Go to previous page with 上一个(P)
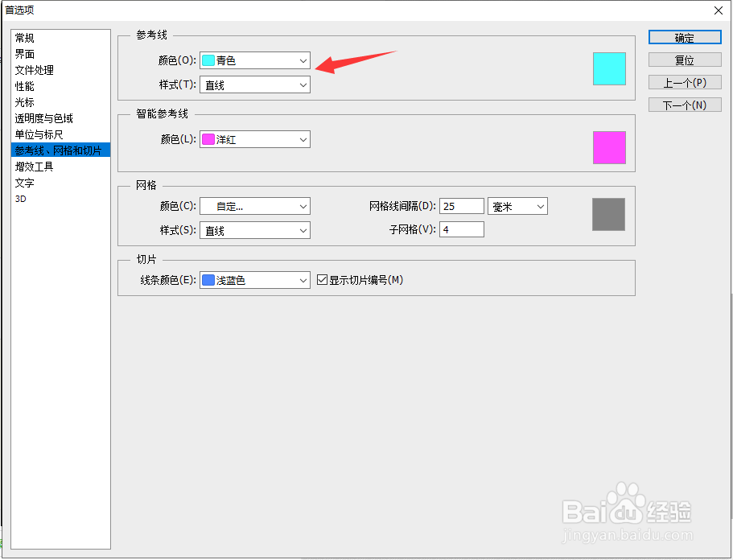This screenshot has height=560, width=733. (x=685, y=82)
